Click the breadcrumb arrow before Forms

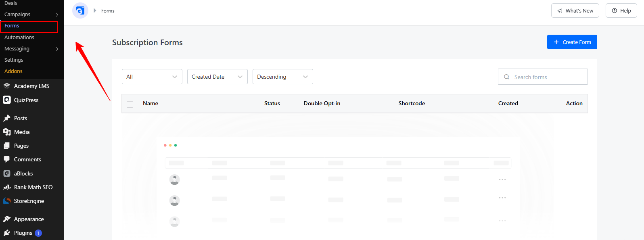(x=95, y=10)
